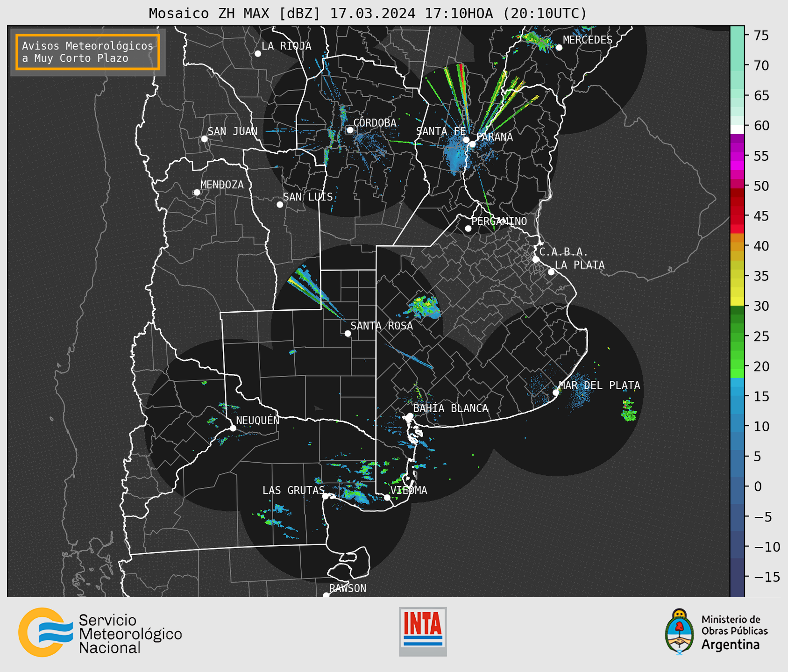Click the Ministerio de Obras Públicas crest
This screenshot has width=788, height=672.
(680, 632)
